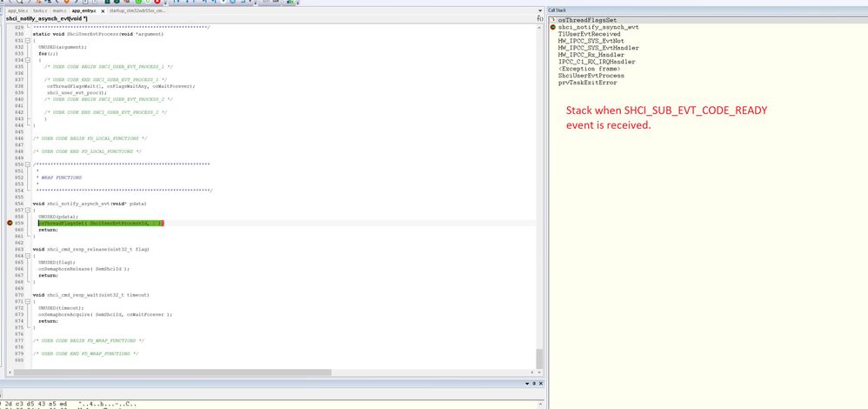Click the shci_user_evt_proc() call on line 839
Screen dimensions: 868x409
[77, 92]
